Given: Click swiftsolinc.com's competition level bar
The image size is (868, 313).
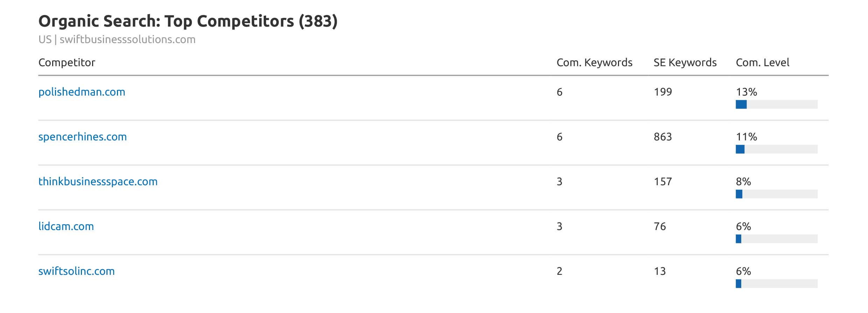Looking at the screenshot, I should click(776, 284).
